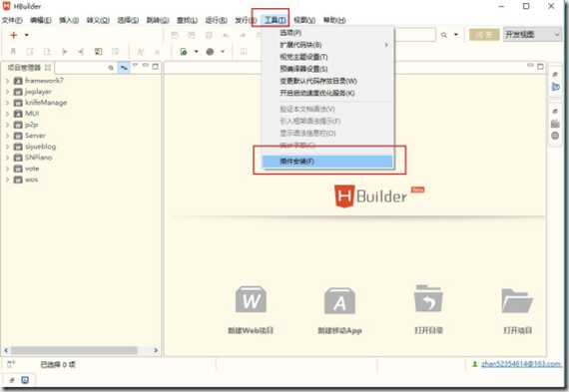
Task: Open the 查找(L) menu
Action: pos(187,20)
